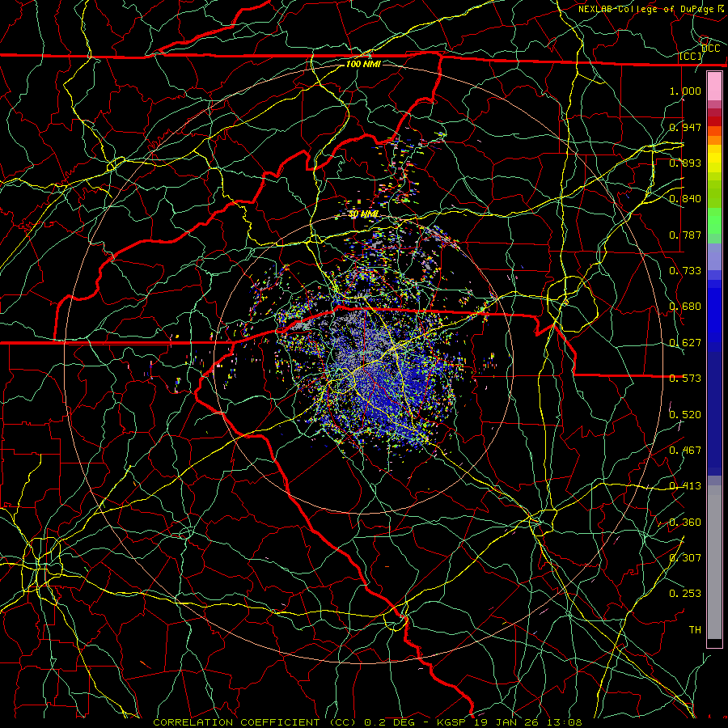The image size is (728, 728).
Task: Click the 0.840 legend label
Action: (685, 199)
